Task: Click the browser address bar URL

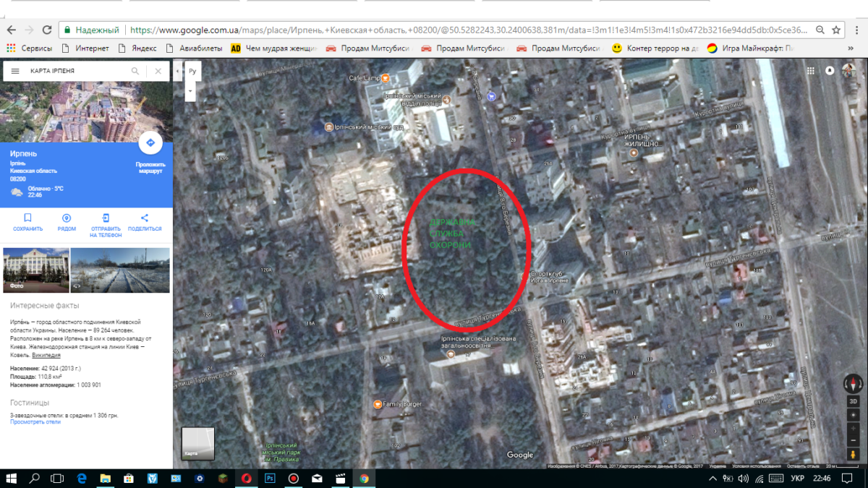Action: pyautogui.click(x=469, y=30)
